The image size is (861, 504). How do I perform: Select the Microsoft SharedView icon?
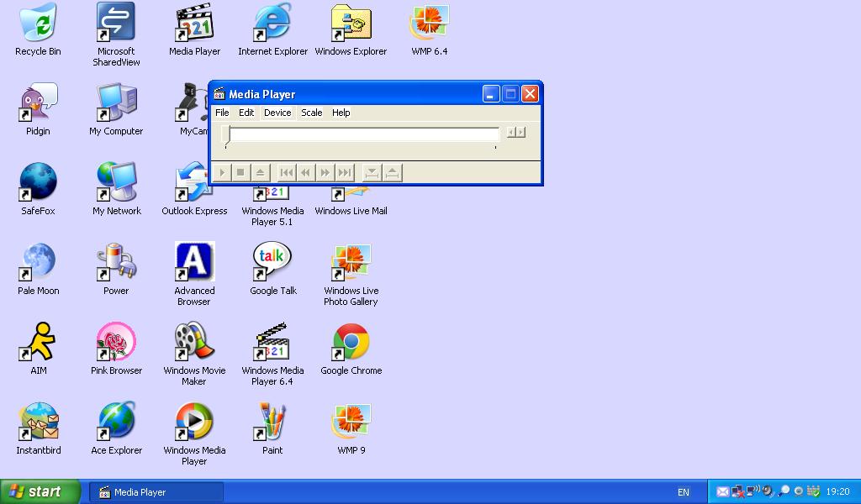(x=116, y=34)
